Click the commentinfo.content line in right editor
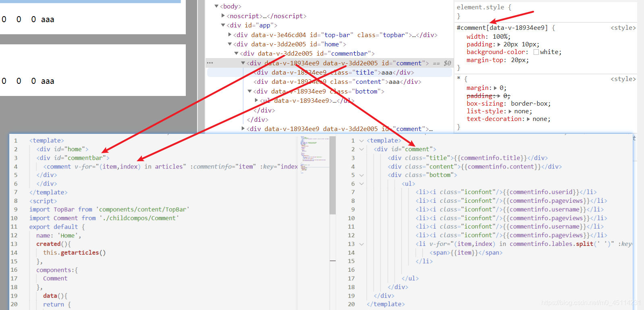 [x=475, y=166]
